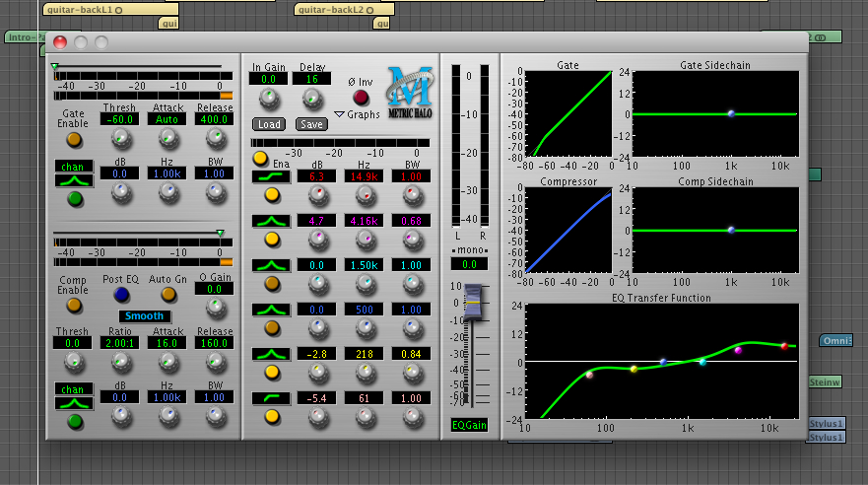Toggle the Auto Gn button

(x=168, y=295)
